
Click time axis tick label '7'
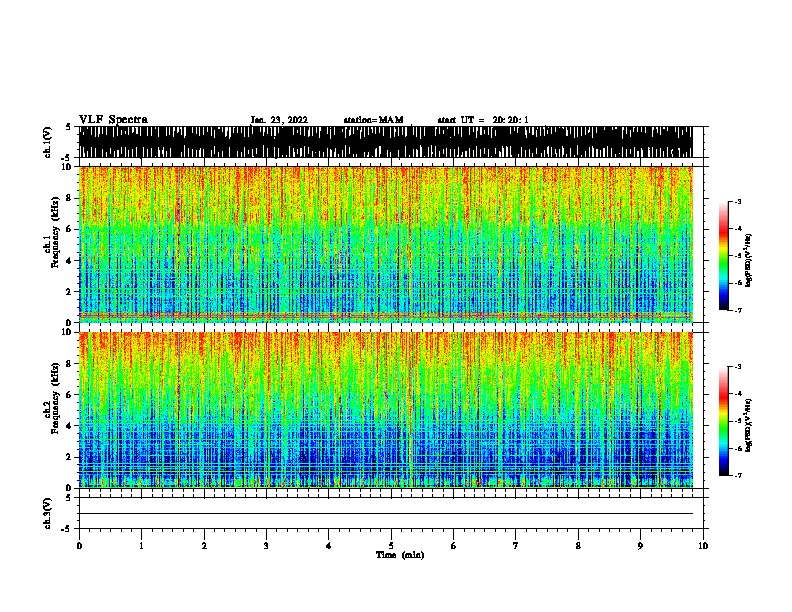516,546
